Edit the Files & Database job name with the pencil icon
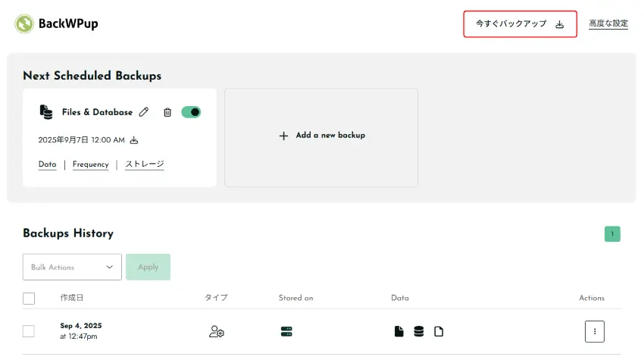The image size is (644, 360). pyautogui.click(x=144, y=111)
